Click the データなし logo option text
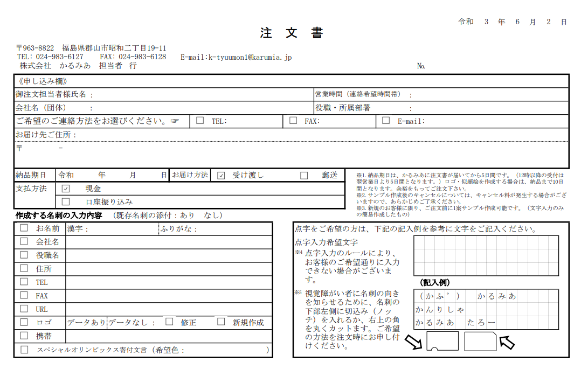Viewport: 588px width, 369px height. pyautogui.click(x=128, y=323)
